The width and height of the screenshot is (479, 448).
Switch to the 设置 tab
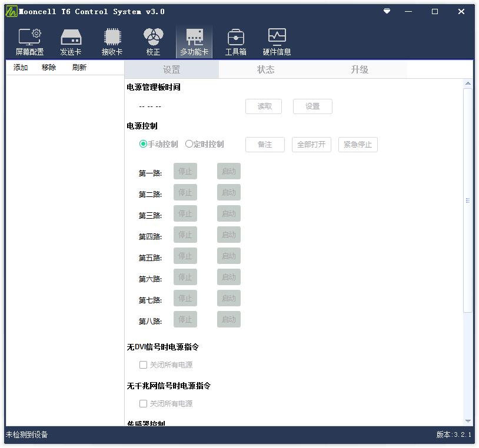tap(172, 69)
